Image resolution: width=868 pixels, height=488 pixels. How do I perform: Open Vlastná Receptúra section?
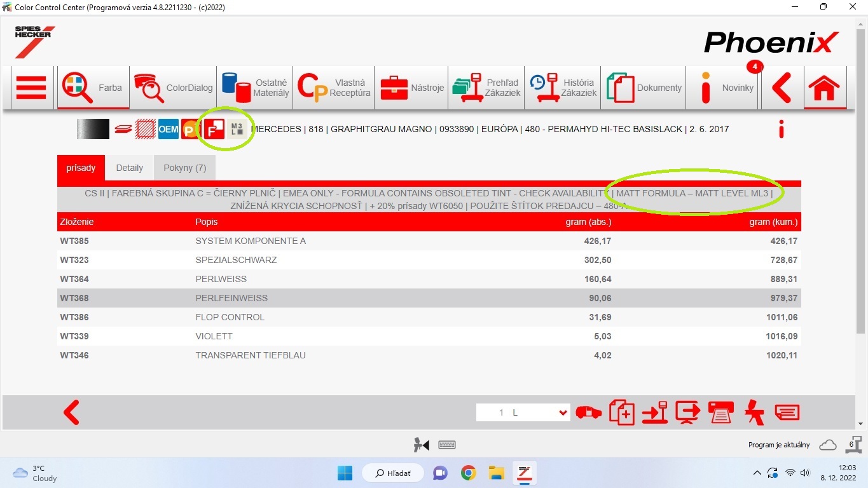(334, 88)
